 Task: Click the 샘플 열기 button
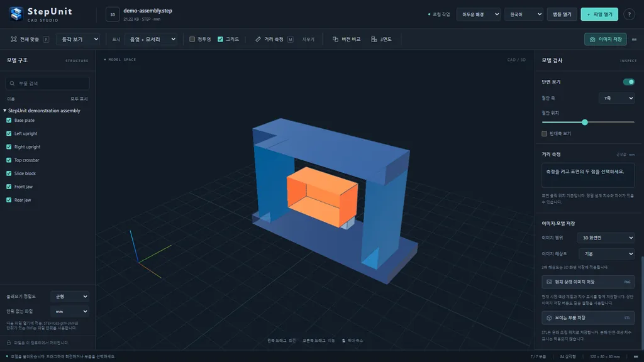[562, 14]
